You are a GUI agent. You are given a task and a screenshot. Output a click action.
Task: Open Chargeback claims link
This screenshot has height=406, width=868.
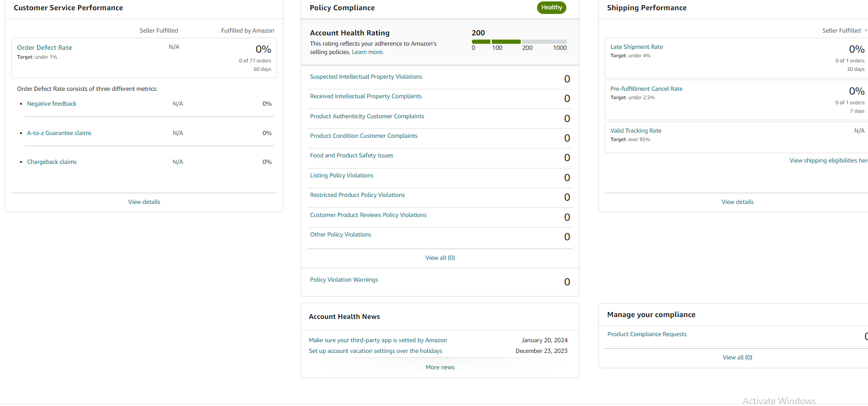[x=52, y=162]
